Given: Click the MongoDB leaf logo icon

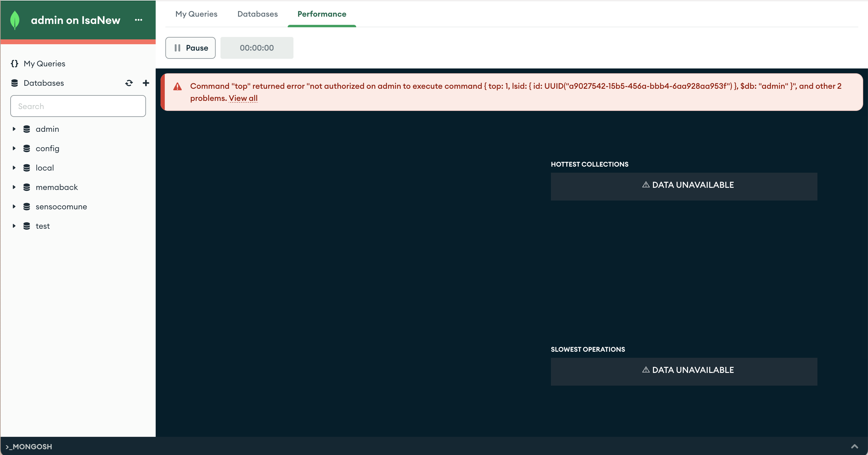Looking at the screenshot, I should [x=15, y=20].
